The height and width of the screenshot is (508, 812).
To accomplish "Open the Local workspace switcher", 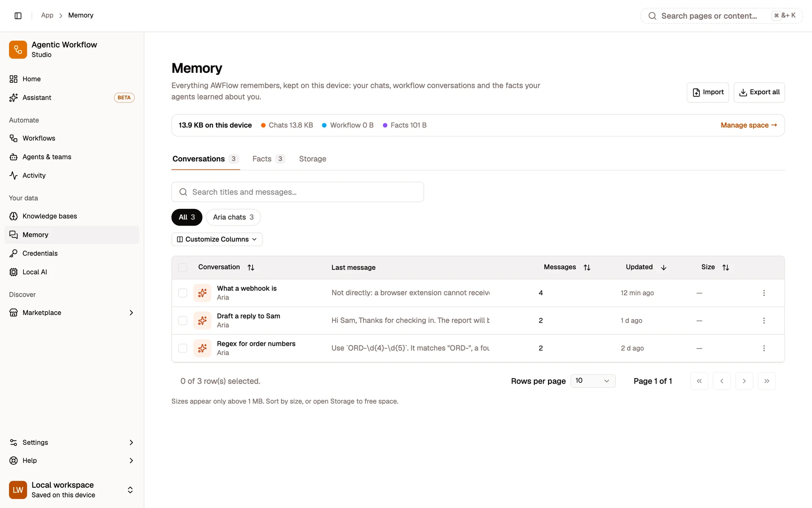I will pyautogui.click(x=71, y=490).
